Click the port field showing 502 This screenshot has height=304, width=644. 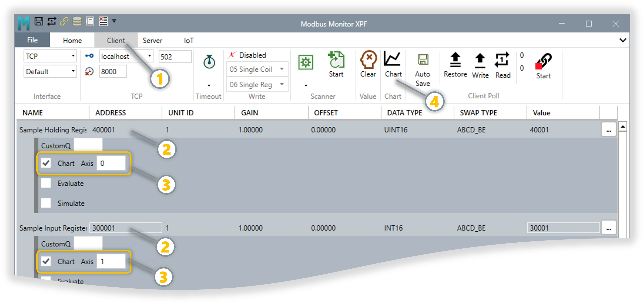(x=175, y=57)
